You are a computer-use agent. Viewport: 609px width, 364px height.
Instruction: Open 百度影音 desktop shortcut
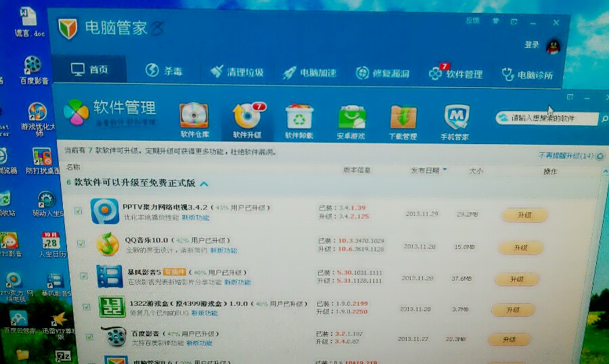[x=33, y=70]
